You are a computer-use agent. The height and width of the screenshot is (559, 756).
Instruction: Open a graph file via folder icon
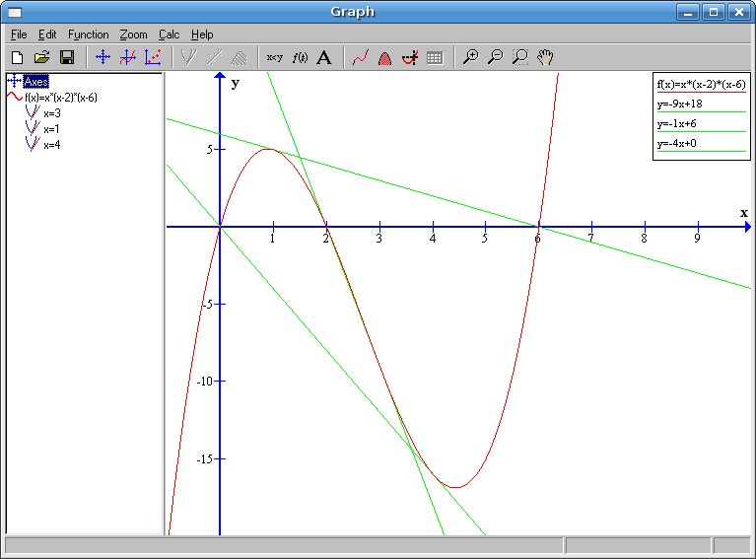click(x=42, y=58)
